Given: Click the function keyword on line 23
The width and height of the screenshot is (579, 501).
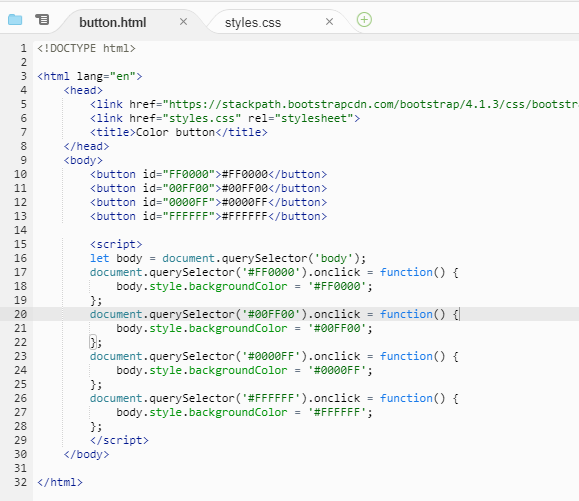Looking at the screenshot, I should point(406,356).
